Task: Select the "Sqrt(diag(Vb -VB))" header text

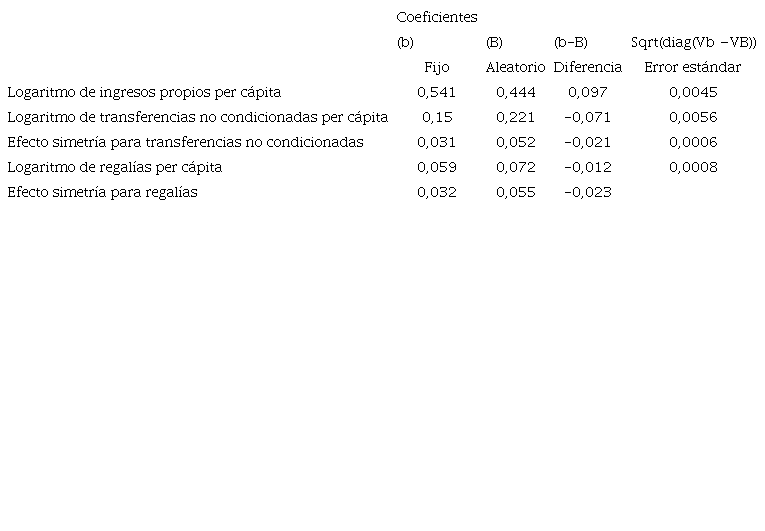Action: coord(693,42)
